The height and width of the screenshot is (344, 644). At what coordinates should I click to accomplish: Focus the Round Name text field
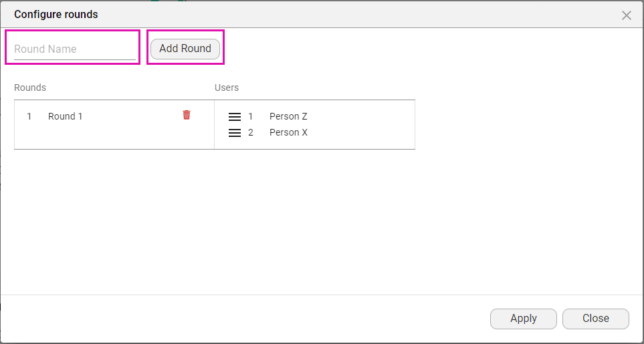[x=74, y=49]
